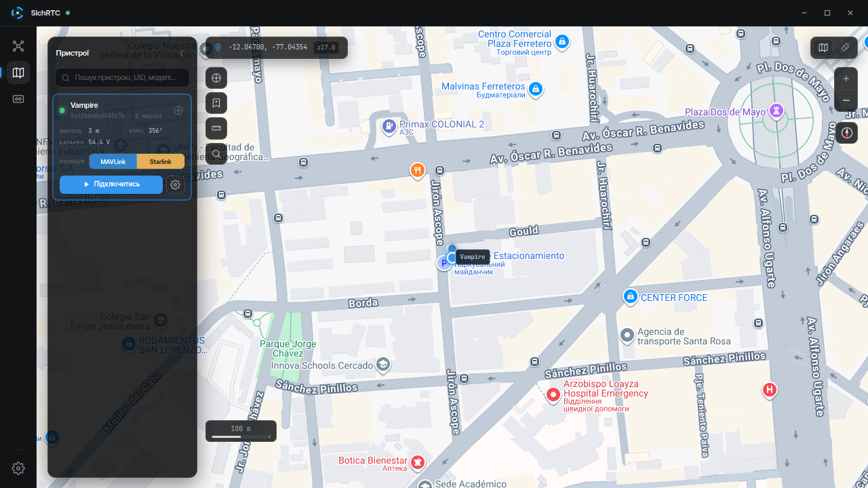Open the drone network icon in sidebar

(x=18, y=46)
